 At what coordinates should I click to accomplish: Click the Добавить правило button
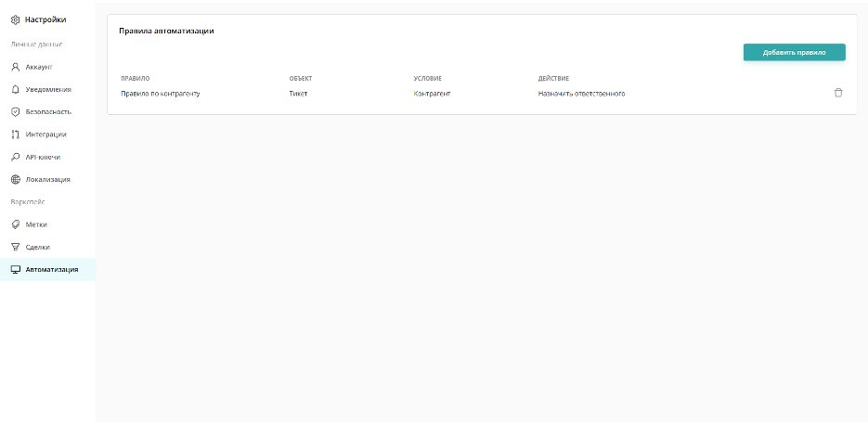[x=794, y=53]
